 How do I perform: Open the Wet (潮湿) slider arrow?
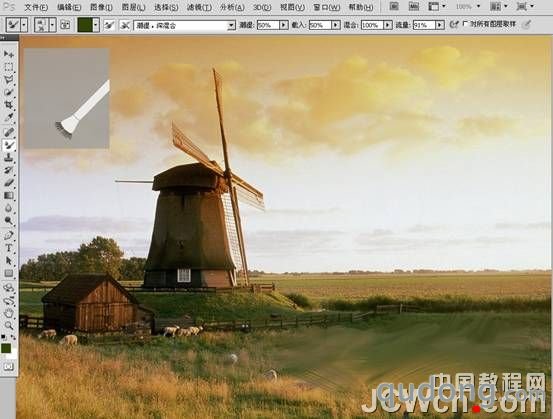pyautogui.click(x=284, y=25)
